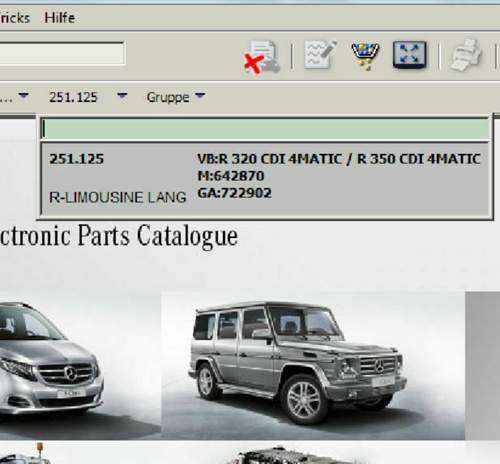Open the Gruppe dropdown
The image size is (500, 464).
176,97
